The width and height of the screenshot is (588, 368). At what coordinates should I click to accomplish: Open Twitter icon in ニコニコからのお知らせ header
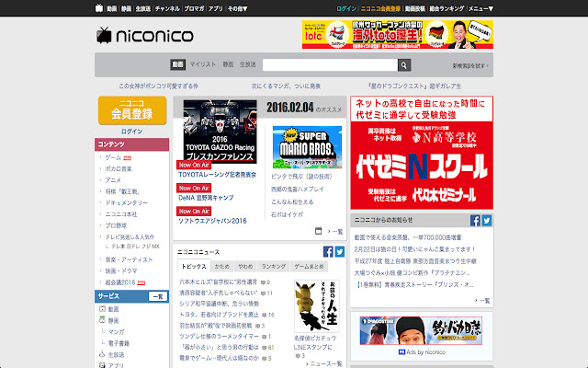487,221
